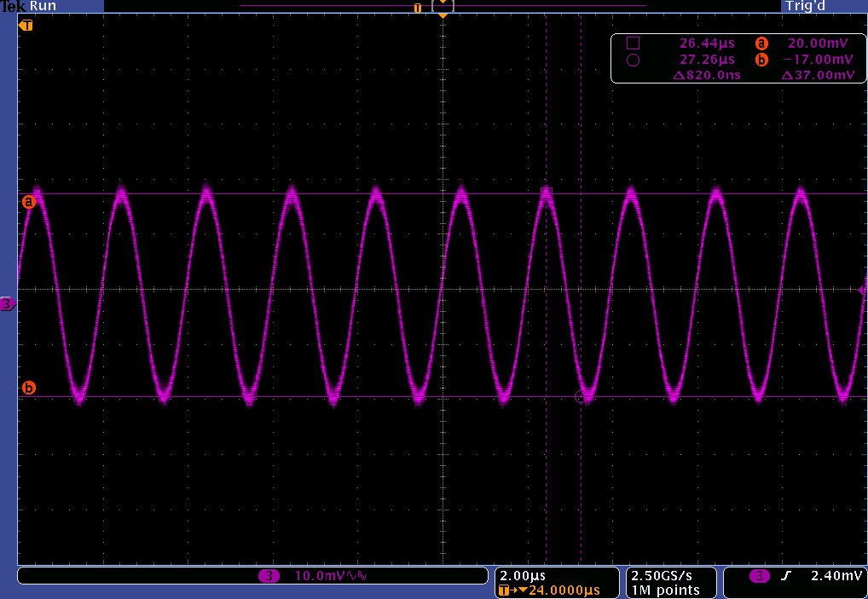Click the Run acquisition status indicator

tap(43, 6)
